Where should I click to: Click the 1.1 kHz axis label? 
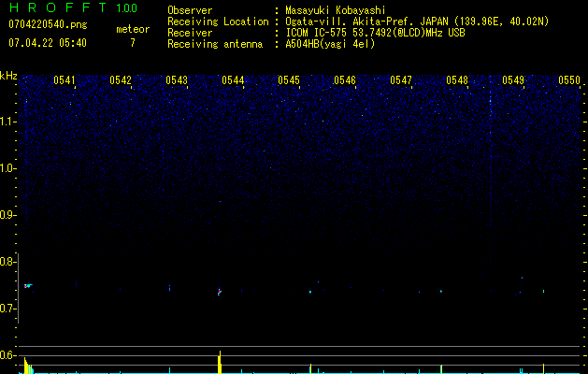(8, 122)
